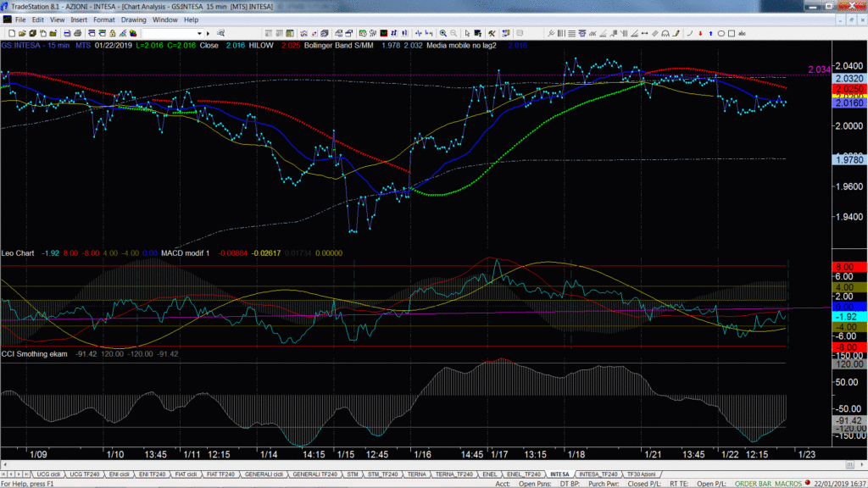Open the Format menu
Screen dimensions: 868x488
(x=104, y=20)
